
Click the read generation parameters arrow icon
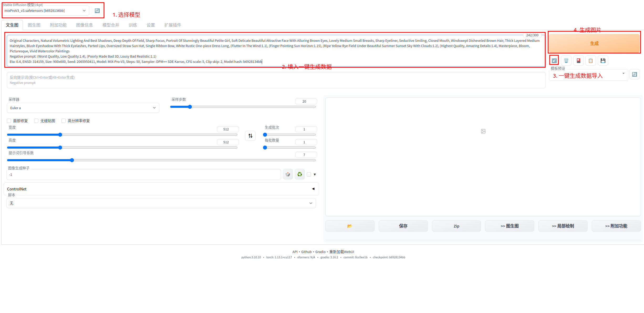click(554, 61)
